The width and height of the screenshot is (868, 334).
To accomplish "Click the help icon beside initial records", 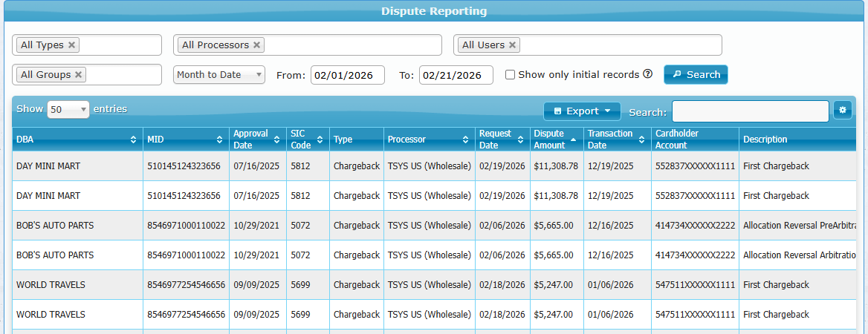I will click(x=647, y=74).
